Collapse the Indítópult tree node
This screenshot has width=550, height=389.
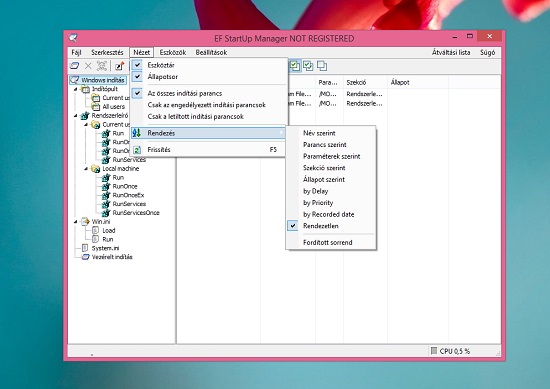(76, 89)
